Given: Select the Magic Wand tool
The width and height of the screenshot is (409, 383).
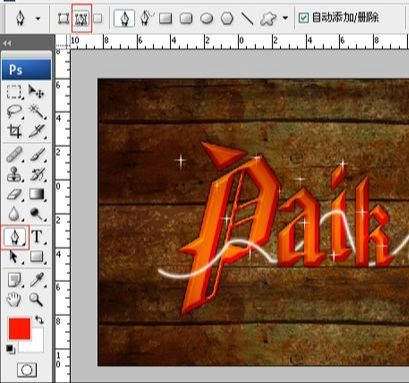Looking at the screenshot, I should coord(37,111).
